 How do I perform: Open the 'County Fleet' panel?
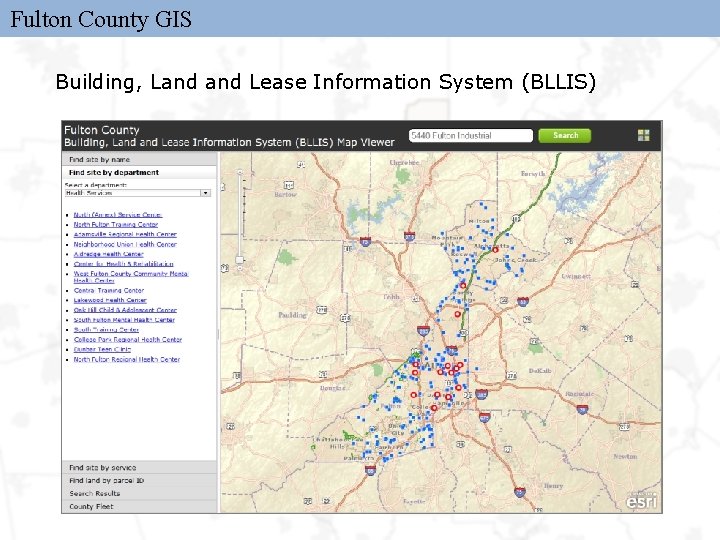point(139,506)
